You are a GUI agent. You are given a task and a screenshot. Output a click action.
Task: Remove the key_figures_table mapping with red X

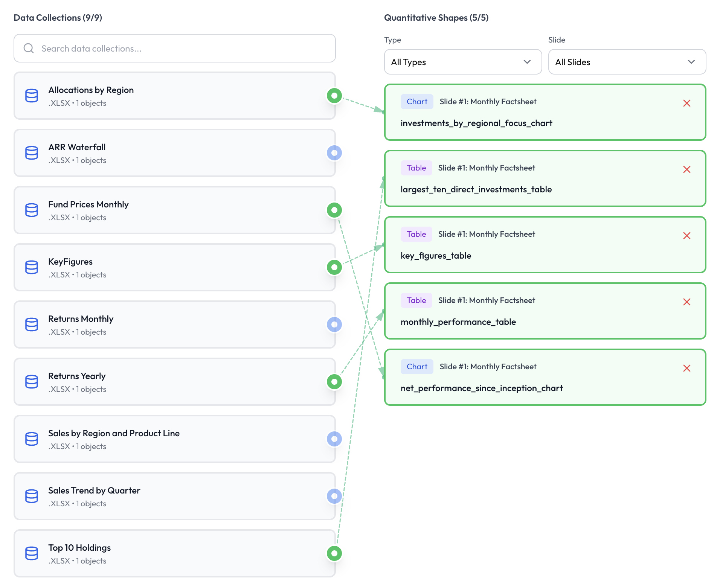pos(686,236)
